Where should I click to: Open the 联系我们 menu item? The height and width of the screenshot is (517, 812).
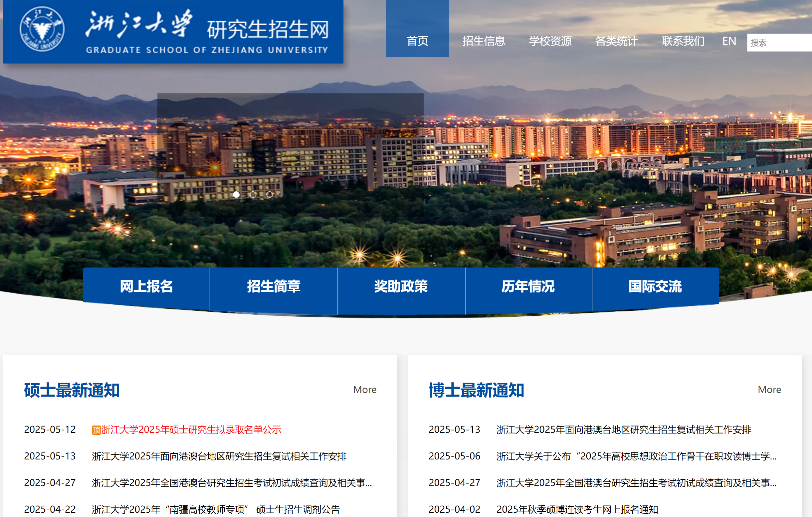683,41
